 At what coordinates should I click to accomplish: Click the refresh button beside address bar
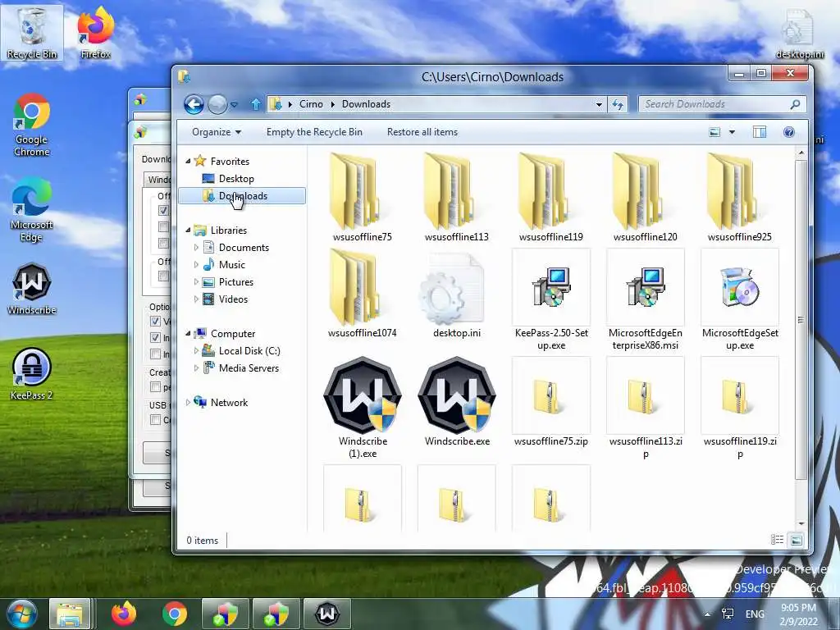click(618, 104)
